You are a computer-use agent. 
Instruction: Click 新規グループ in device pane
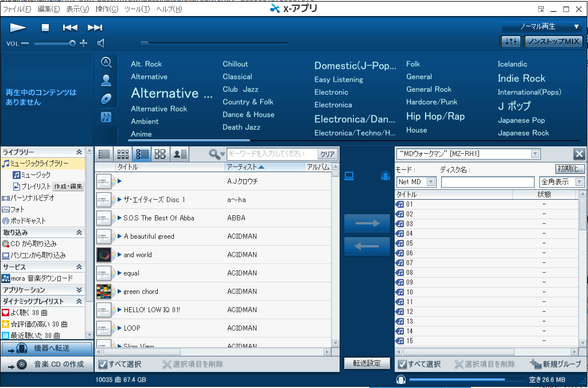tap(557, 364)
